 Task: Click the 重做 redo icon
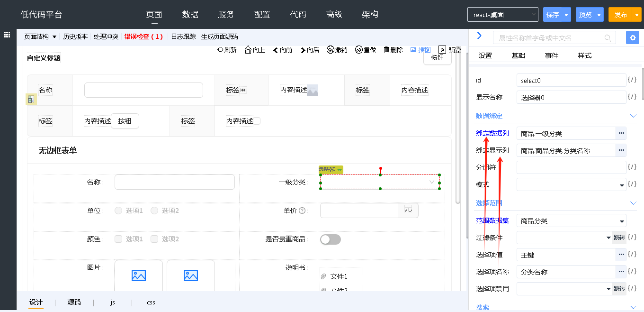[358, 50]
